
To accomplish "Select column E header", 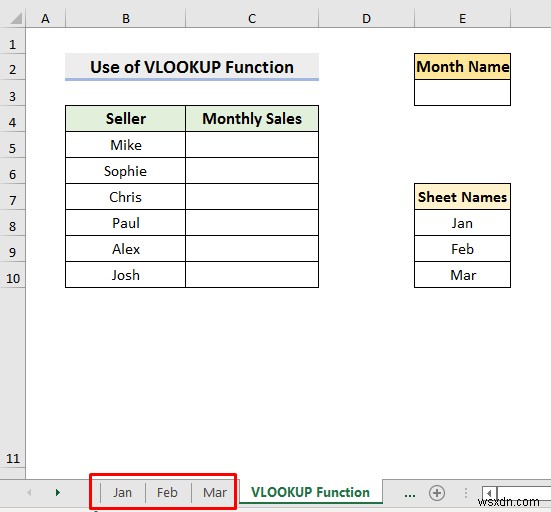I will pos(462,18).
